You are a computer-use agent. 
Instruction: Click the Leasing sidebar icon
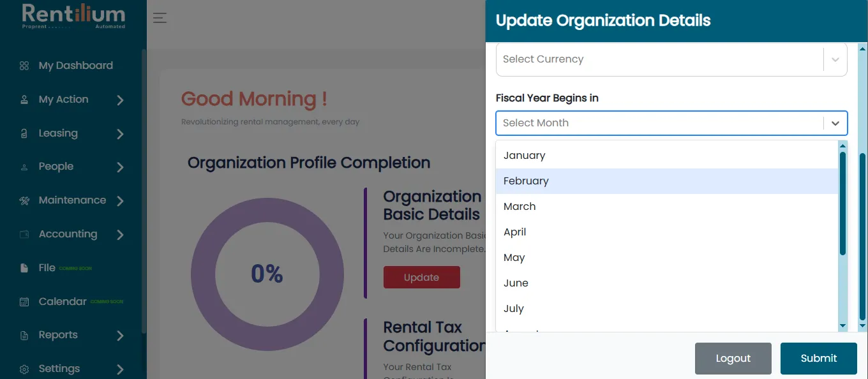coord(24,133)
